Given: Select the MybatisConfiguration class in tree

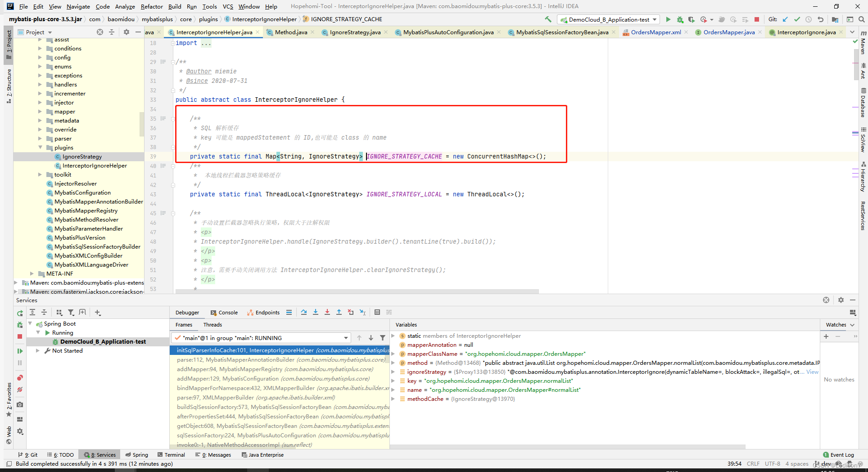Looking at the screenshot, I should (x=82, y=192).
